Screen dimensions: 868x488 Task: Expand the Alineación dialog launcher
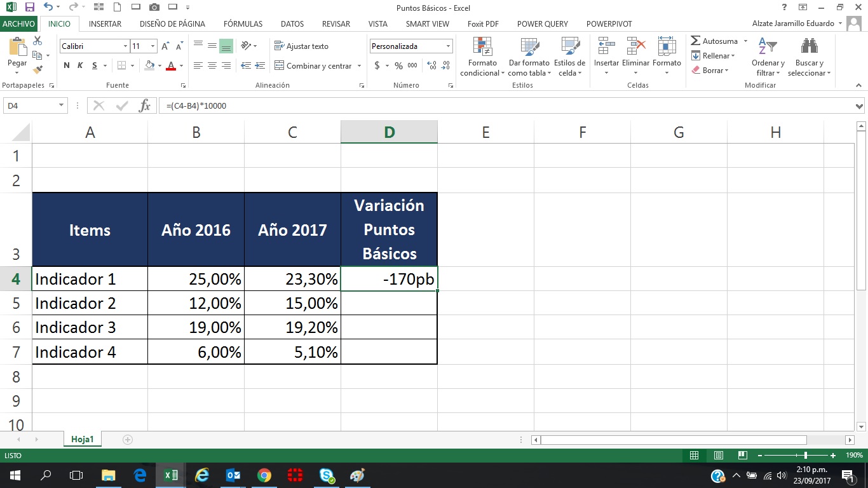pyautogui.click(x=362, y=85)
